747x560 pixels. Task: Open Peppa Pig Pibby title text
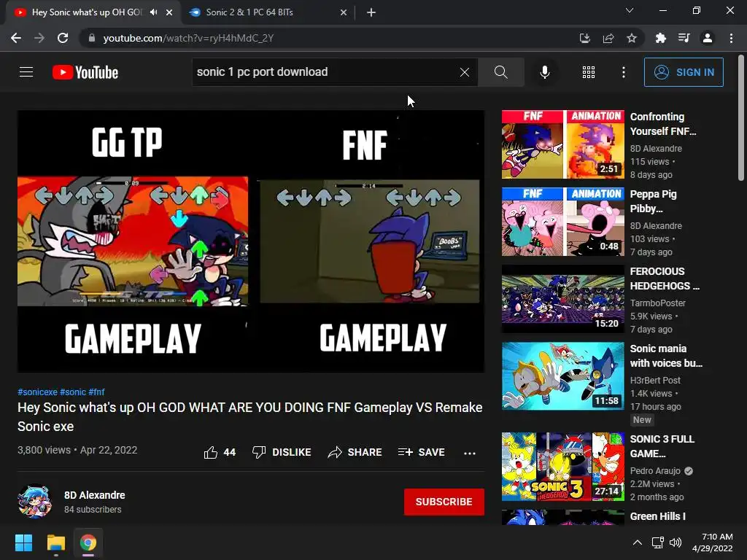pos(653,201)
